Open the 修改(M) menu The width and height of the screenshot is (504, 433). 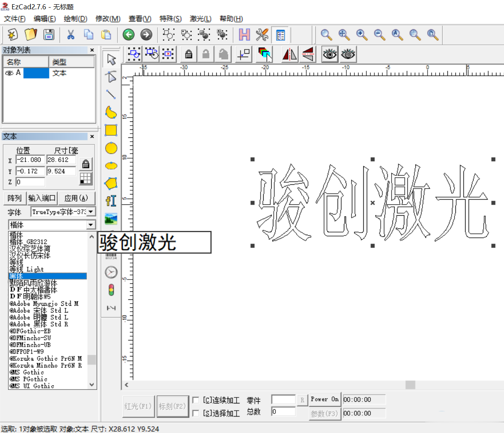(x=108, y=19)
